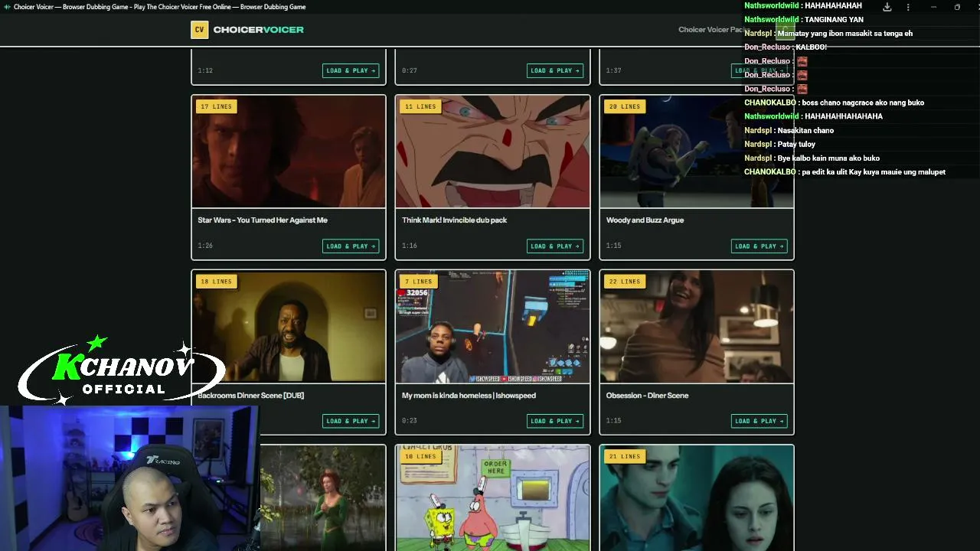Open the Fiona swamp scene thumbnail
The image size is (980, 551).
coord(322,498)
